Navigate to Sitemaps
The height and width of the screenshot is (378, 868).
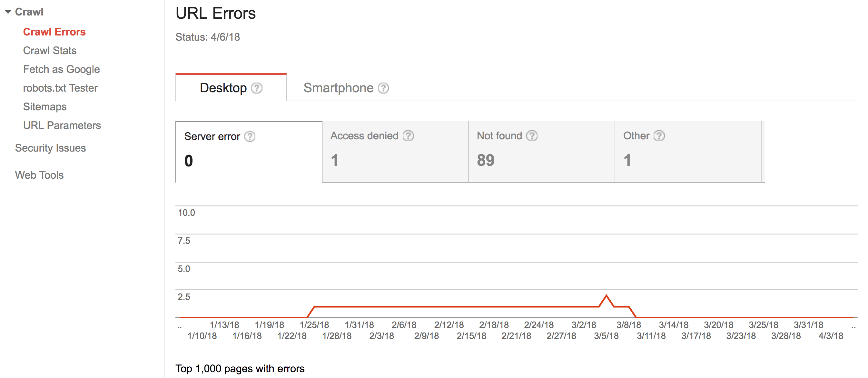tap(44, 107)
